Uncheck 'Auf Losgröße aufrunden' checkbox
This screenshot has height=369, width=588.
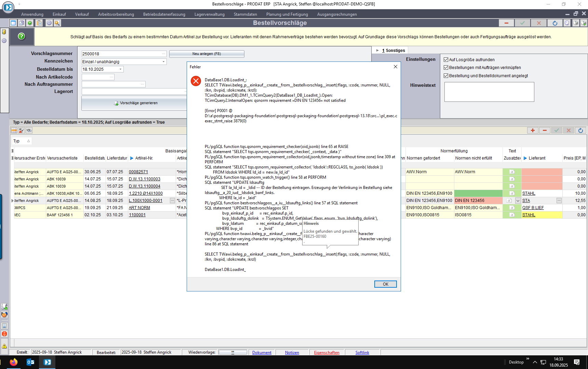[446, 59]
